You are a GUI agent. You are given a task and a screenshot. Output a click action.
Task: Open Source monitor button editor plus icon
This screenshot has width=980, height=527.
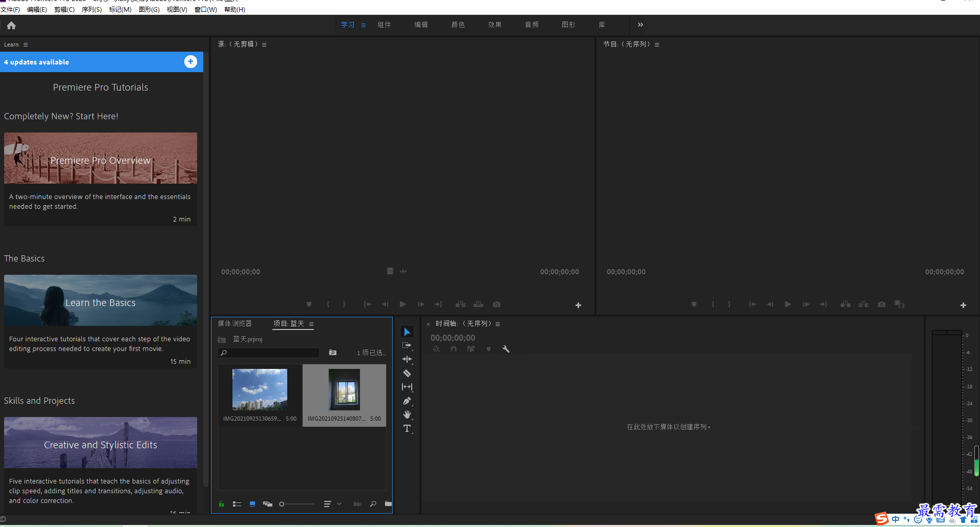pos(578,305)
